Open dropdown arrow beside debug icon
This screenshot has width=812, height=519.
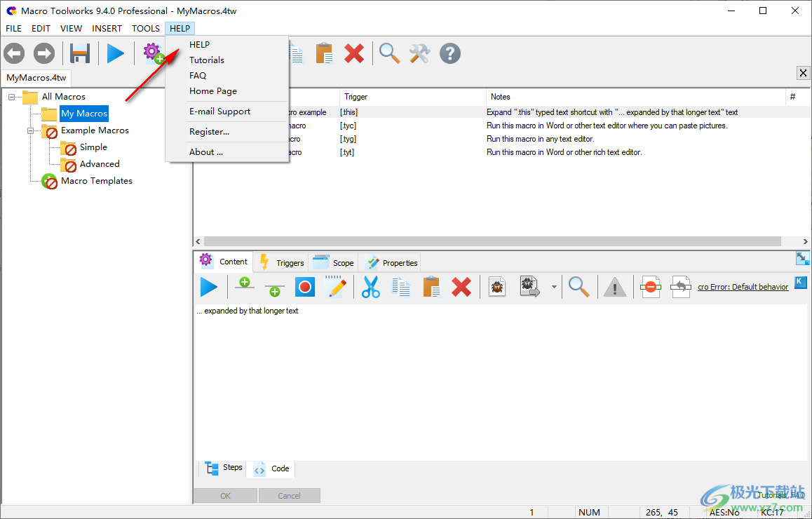554,287
